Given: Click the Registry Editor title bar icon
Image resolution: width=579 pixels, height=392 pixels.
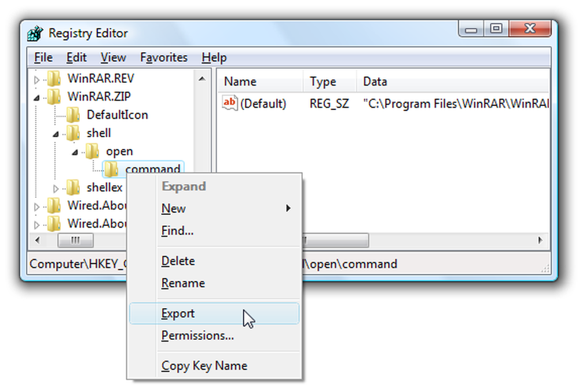Looking at the screenshot, I should pyautogui.click(x=35, y=33).
